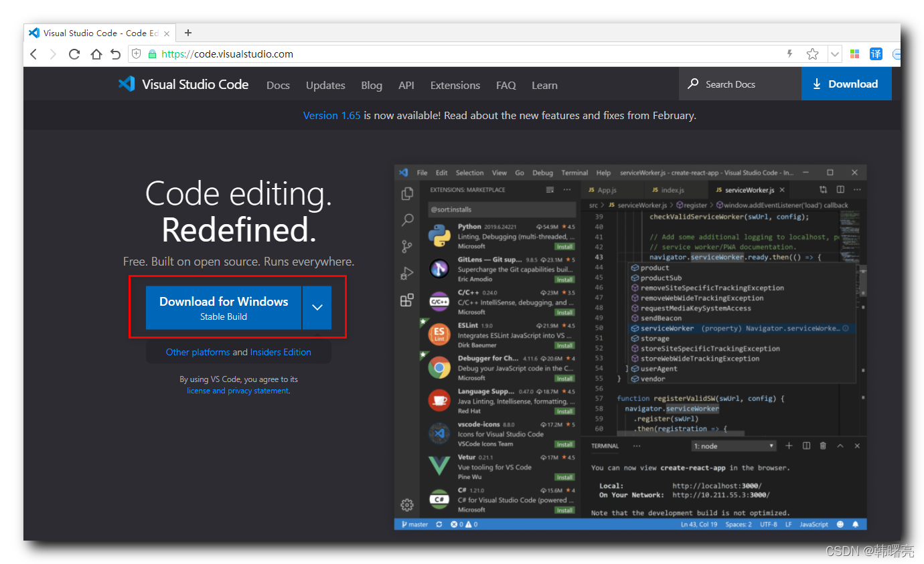
Task: Open the Insiders Edition link
Action: [x=281, y=352]
